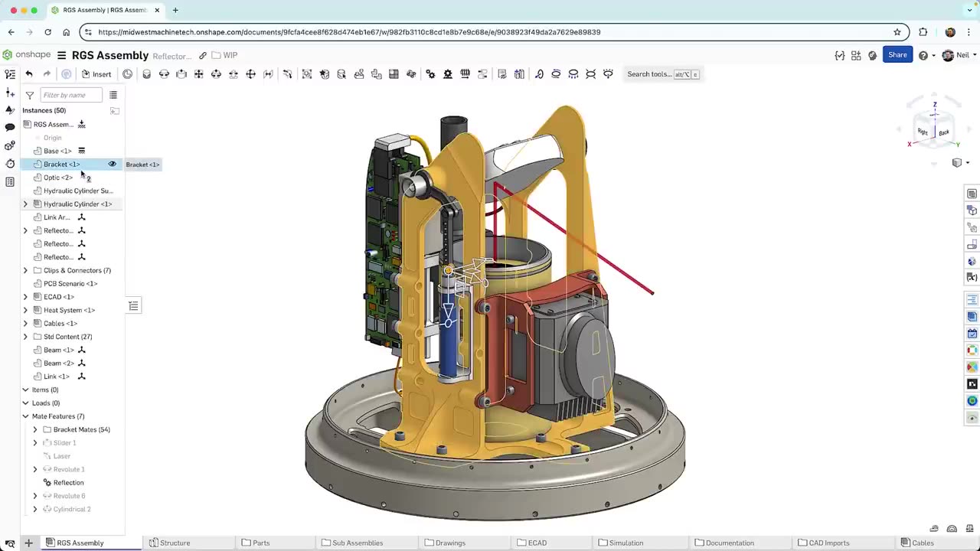This screenshot has width=980, height=551.
Task: Click the Undo arrow in the assembly toolbar
Action: (29, 74)
